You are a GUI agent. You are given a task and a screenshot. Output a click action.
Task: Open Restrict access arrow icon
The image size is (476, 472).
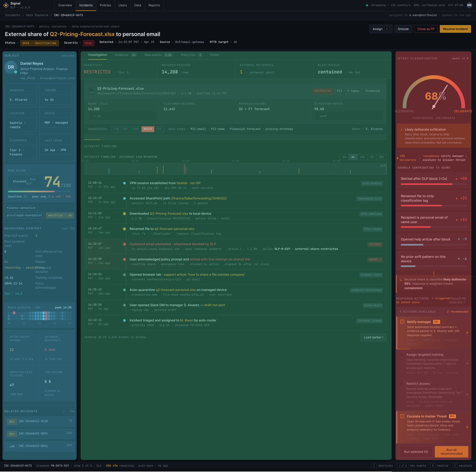[x=467, y=394]
